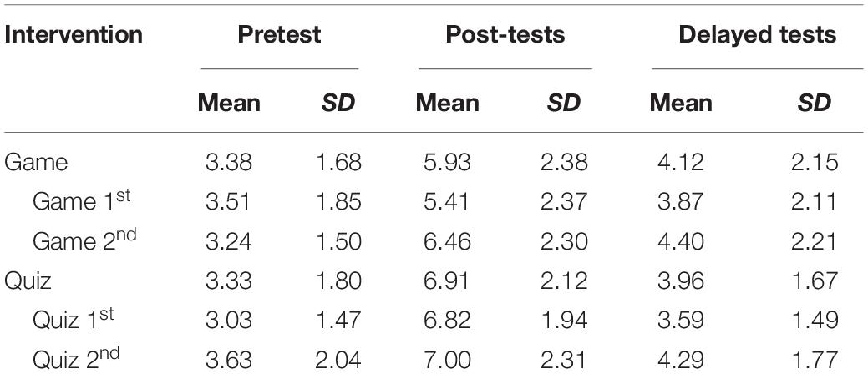
Task: Select the Delayed tests header
Action: [x=757, y=35]
